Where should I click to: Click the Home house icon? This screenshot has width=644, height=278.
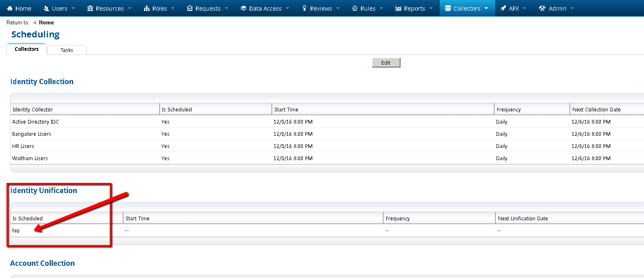pyautogui.click(x=10, y=9)
